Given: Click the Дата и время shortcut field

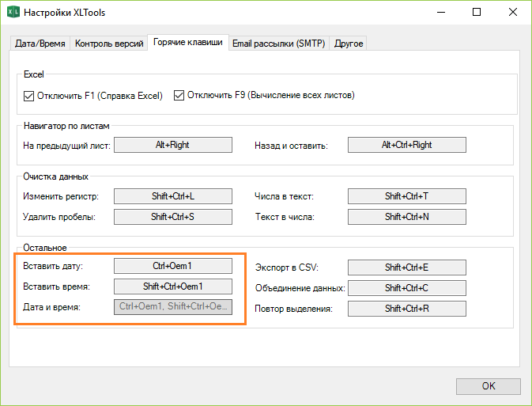Looking at the screenshot, I should tap(173, 308).
